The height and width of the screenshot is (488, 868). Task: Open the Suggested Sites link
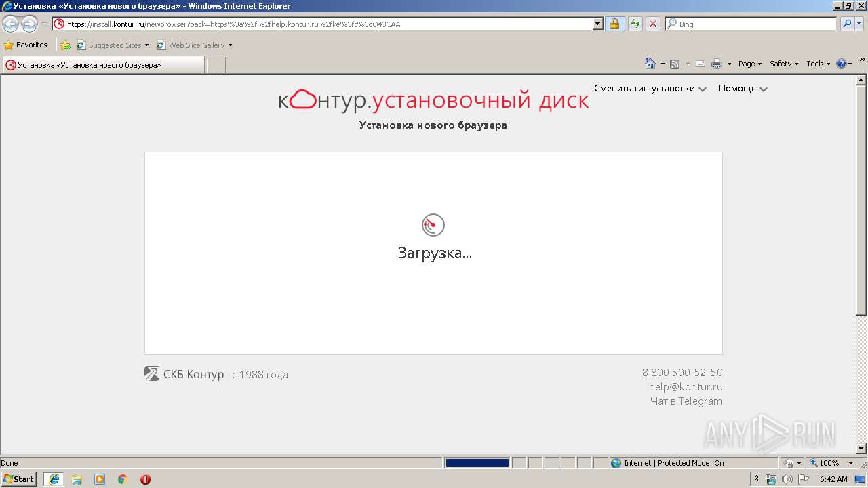pyautogui.click(x=112, y=45)
